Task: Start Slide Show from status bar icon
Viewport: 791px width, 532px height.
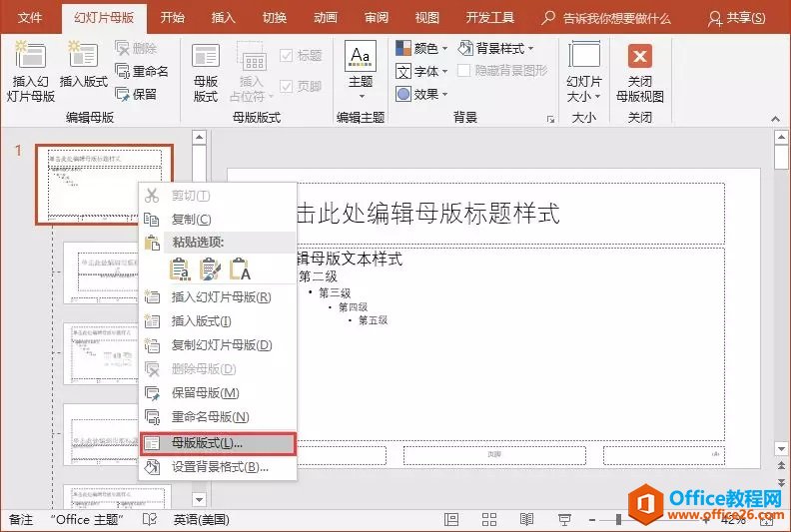Action: point(564,519)
